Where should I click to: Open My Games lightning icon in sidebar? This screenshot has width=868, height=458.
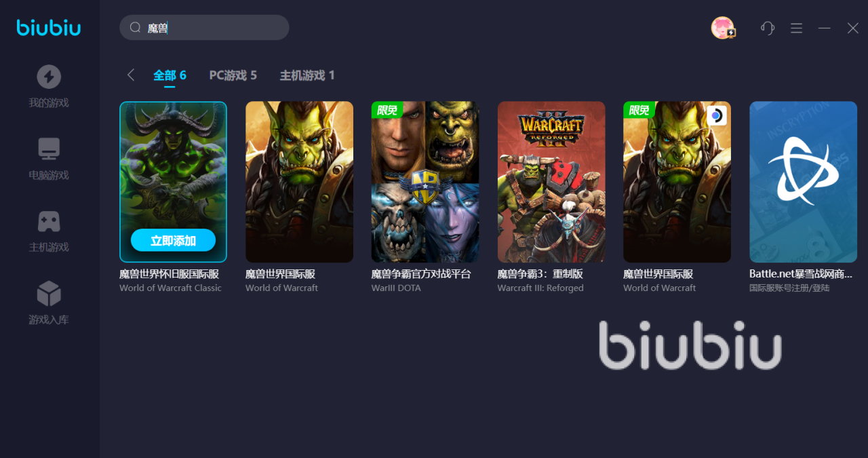(49, 77)
